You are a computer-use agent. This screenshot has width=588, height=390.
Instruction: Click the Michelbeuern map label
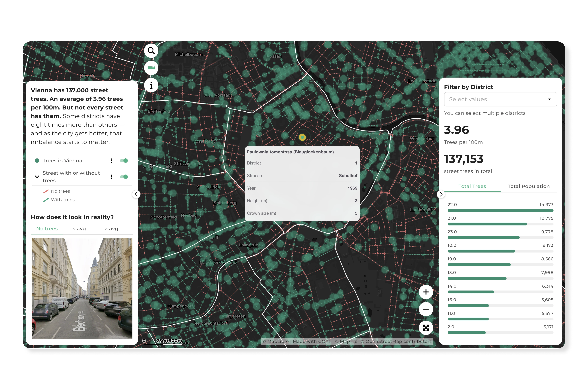(x=189, y=54)
